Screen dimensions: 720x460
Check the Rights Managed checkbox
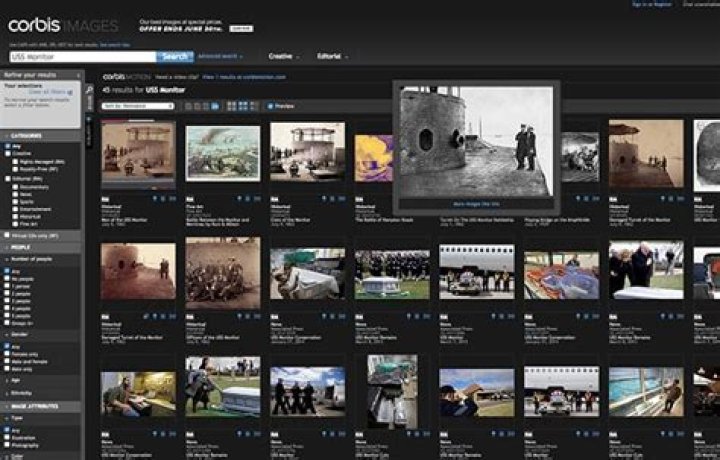[x=15, y=162]
